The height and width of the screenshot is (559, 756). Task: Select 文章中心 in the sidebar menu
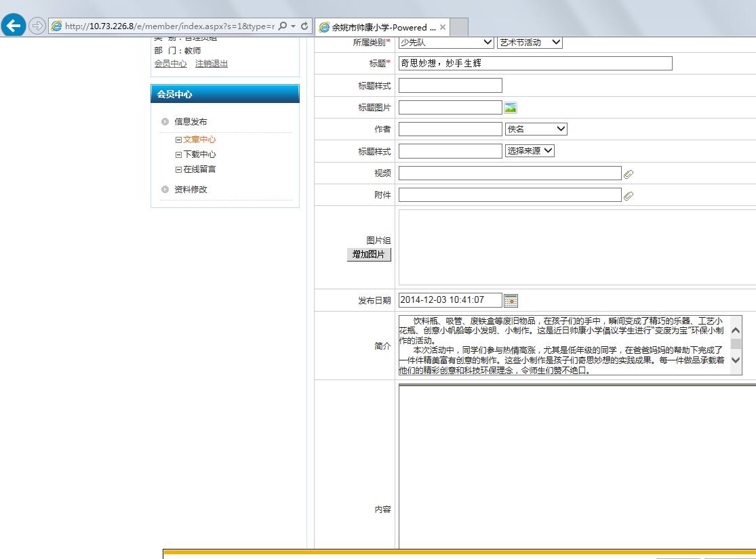199,140
